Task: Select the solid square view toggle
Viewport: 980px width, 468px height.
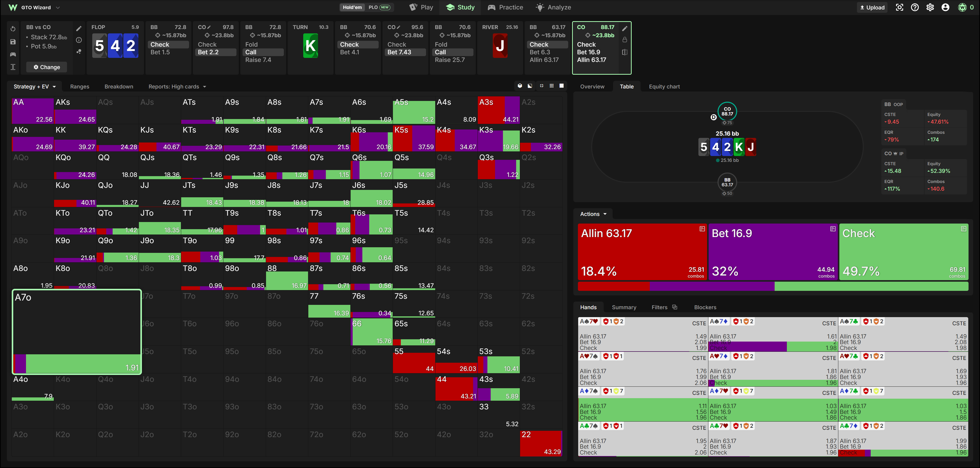Action: pos(562,86)
